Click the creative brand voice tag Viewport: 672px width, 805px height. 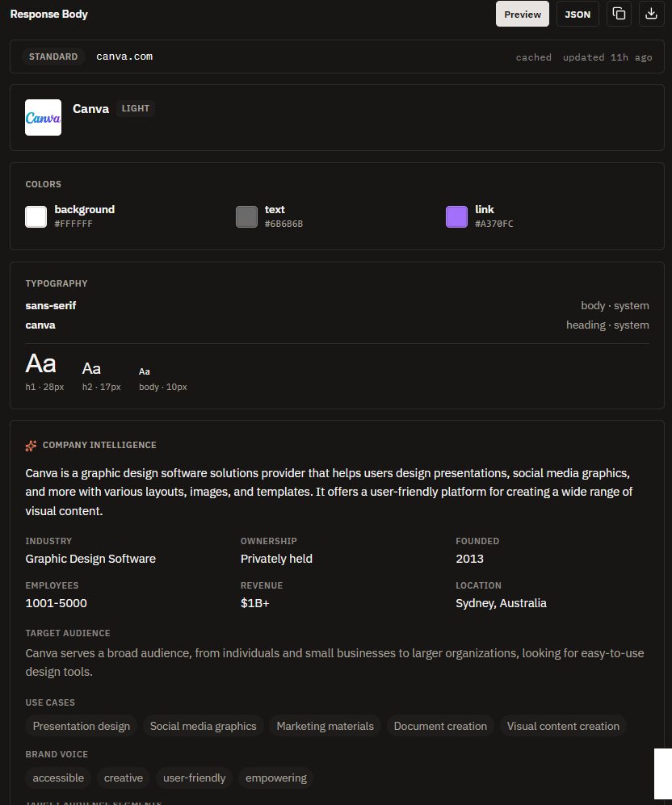coord(124,778)
